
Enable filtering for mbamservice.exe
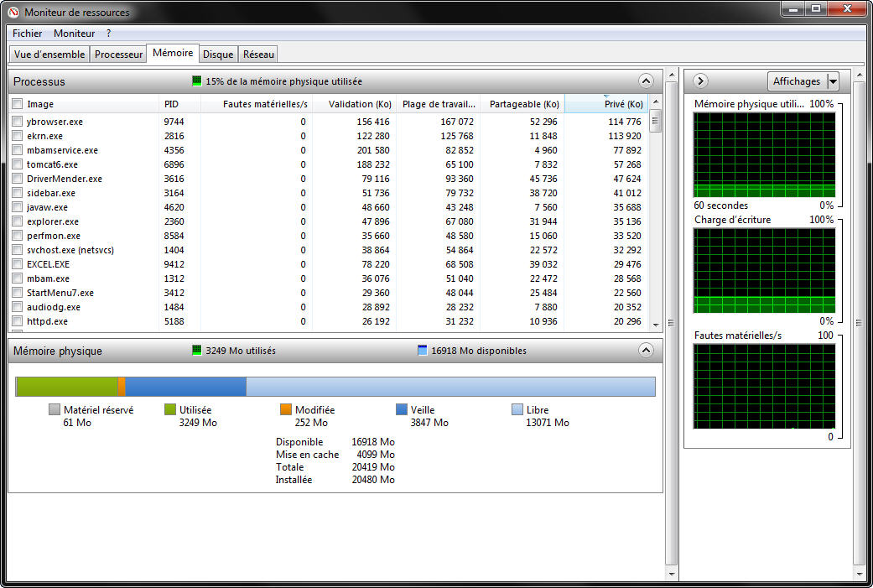18,150
